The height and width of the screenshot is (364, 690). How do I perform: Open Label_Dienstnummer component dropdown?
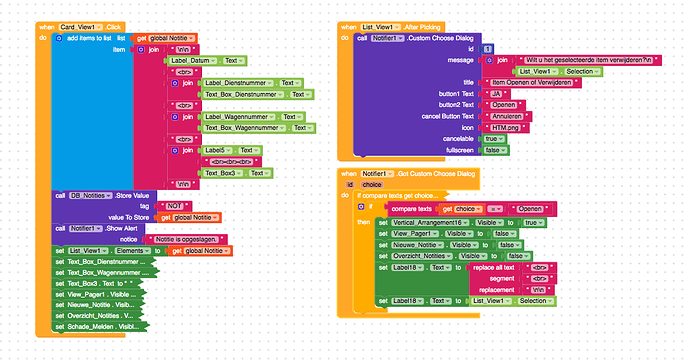239,83
